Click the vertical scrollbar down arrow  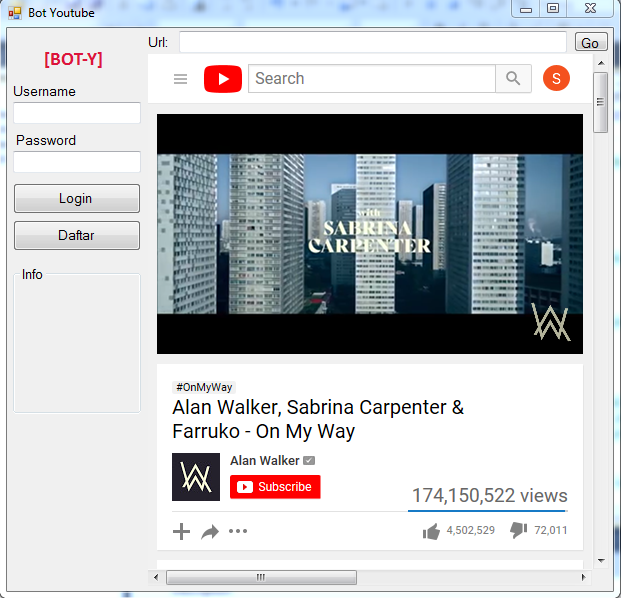tap(601, 560)
